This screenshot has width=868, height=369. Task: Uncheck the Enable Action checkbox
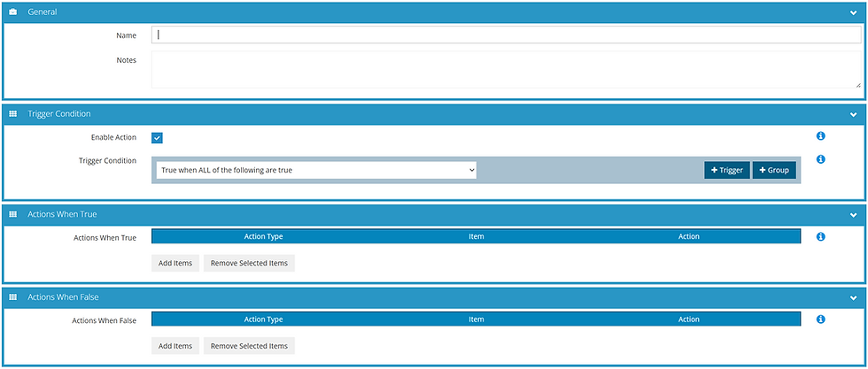click(158, 138)
